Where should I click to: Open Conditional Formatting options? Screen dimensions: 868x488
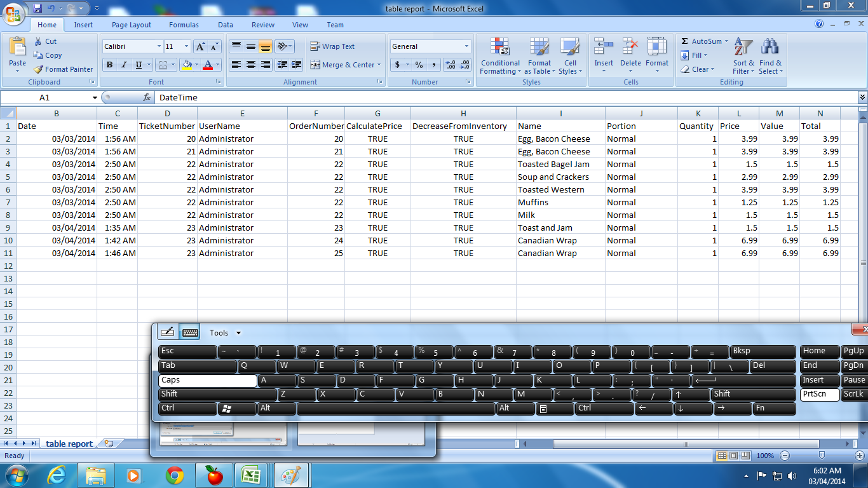(500, 56)
